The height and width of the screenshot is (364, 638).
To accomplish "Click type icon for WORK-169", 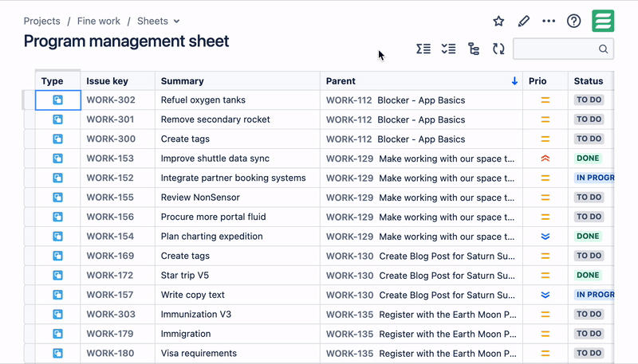I will (57, 256).
